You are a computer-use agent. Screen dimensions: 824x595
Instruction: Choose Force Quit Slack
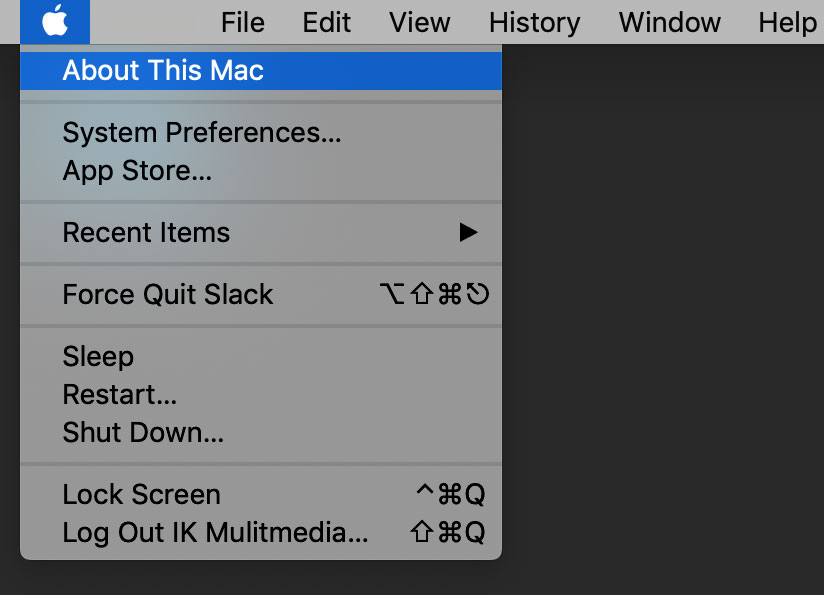pos(168,295)
